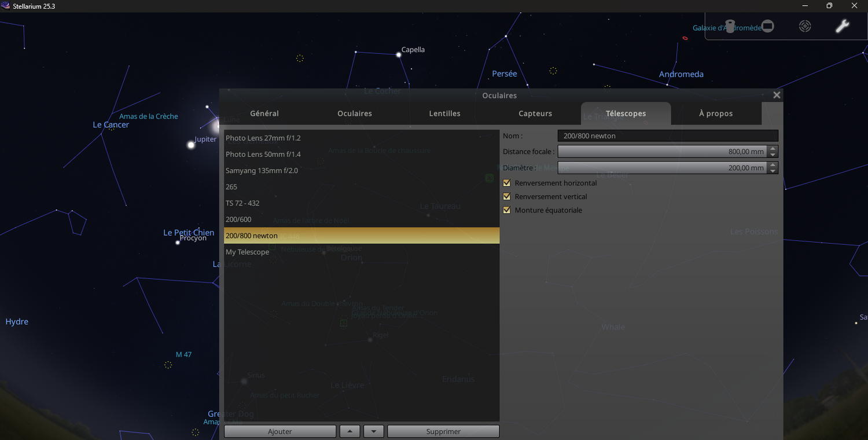The image size is (868, 440).
Task: Click the star Procyon in sky
Action: (x=178, y=243)
